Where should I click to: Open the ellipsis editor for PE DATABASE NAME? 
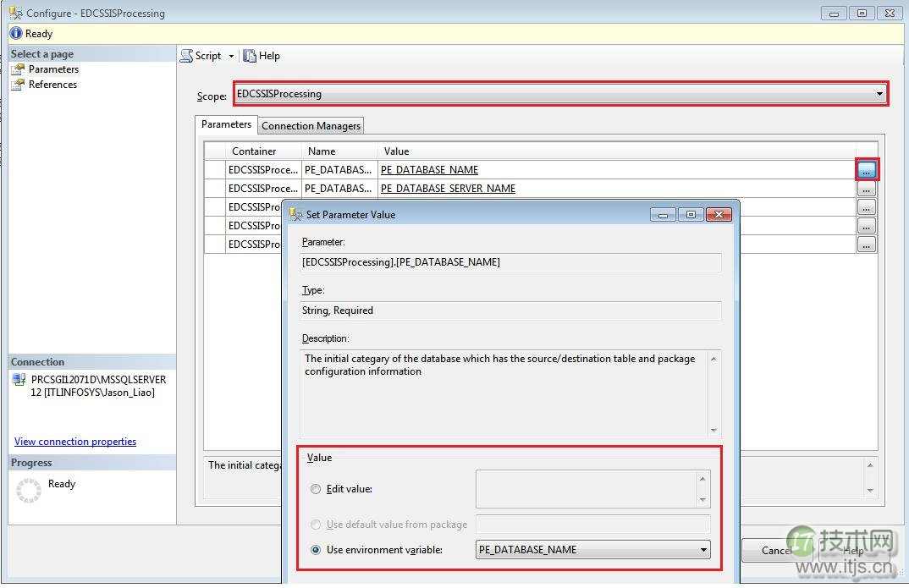point(866,169)
